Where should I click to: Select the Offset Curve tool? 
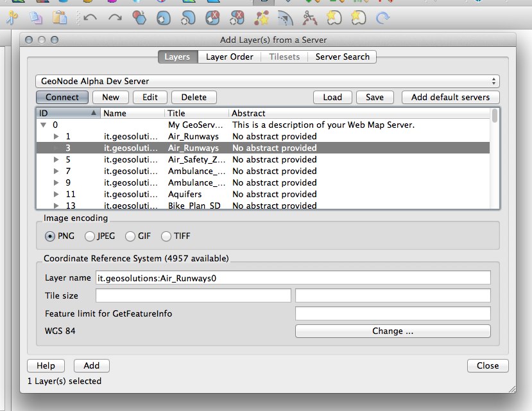(286, 17)
